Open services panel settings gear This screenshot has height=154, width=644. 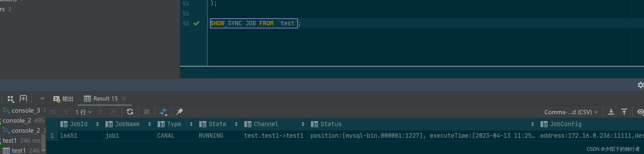click(x=640, y=85)
